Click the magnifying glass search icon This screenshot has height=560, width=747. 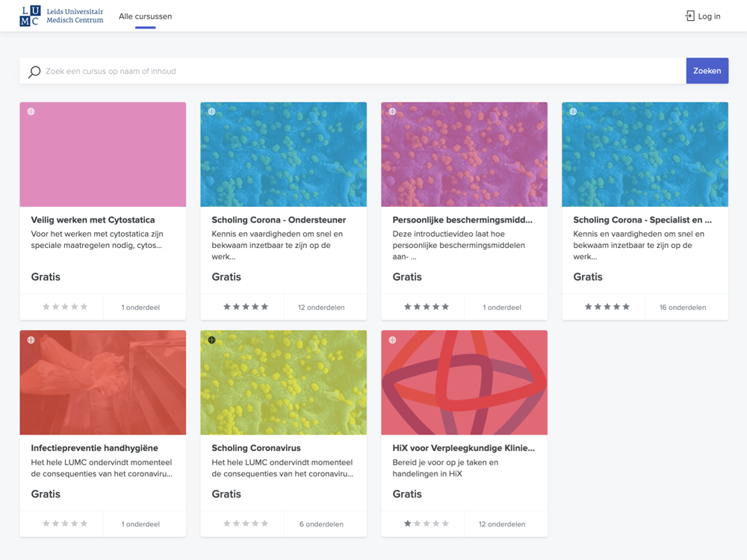point(34,72)
